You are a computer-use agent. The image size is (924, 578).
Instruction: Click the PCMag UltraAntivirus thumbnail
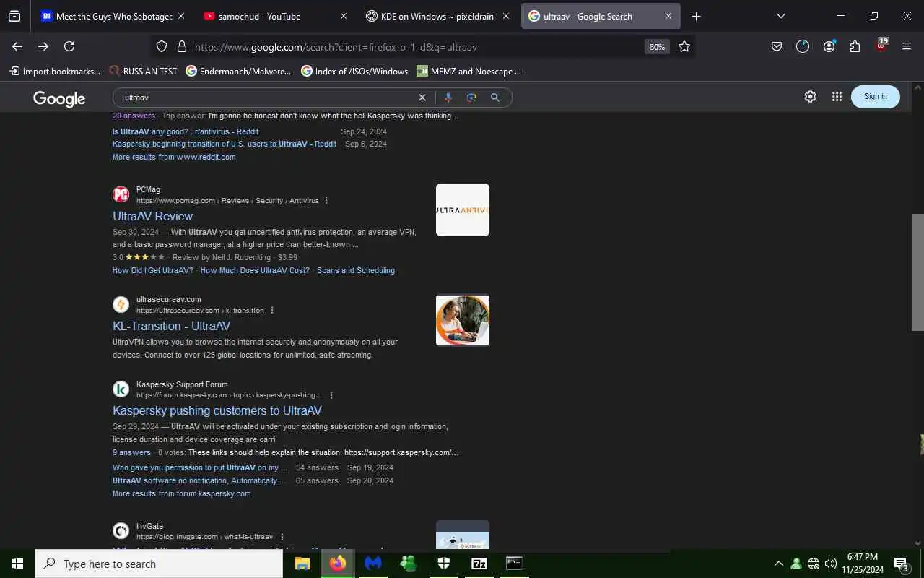click(463, 210)
